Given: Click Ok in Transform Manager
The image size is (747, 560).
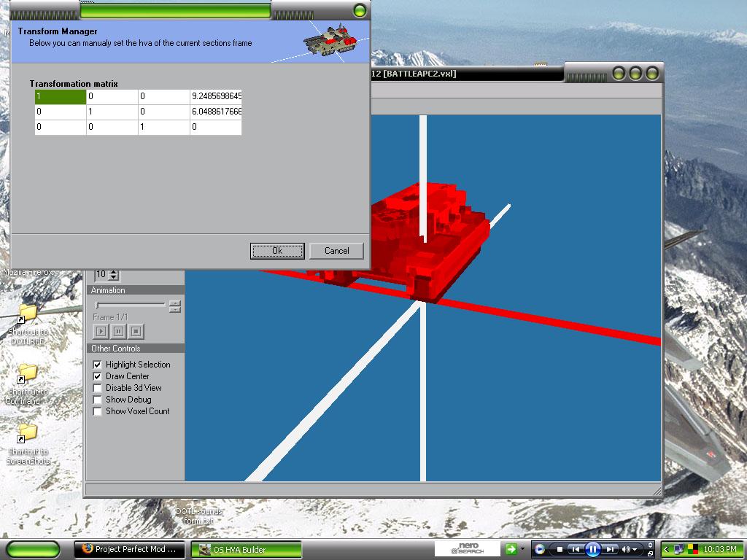Looking at the screenshot, I should pyautogui.click(x=277, y=251).
